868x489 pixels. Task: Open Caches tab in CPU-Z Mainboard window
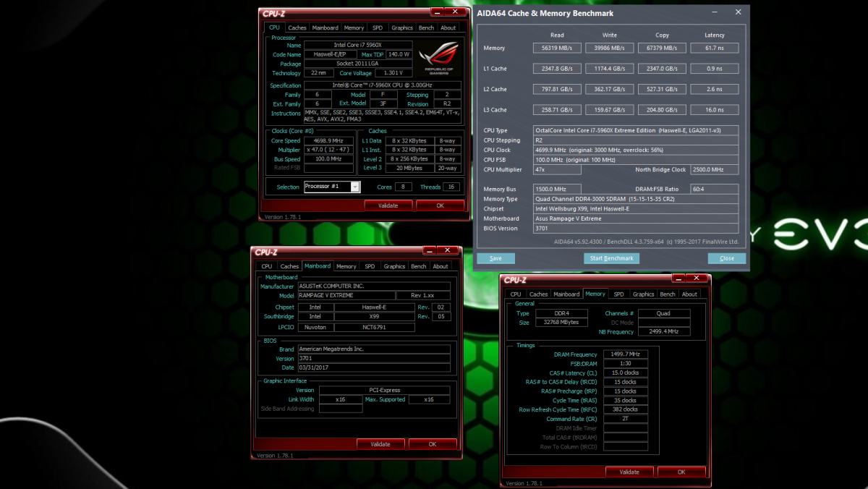289,266
